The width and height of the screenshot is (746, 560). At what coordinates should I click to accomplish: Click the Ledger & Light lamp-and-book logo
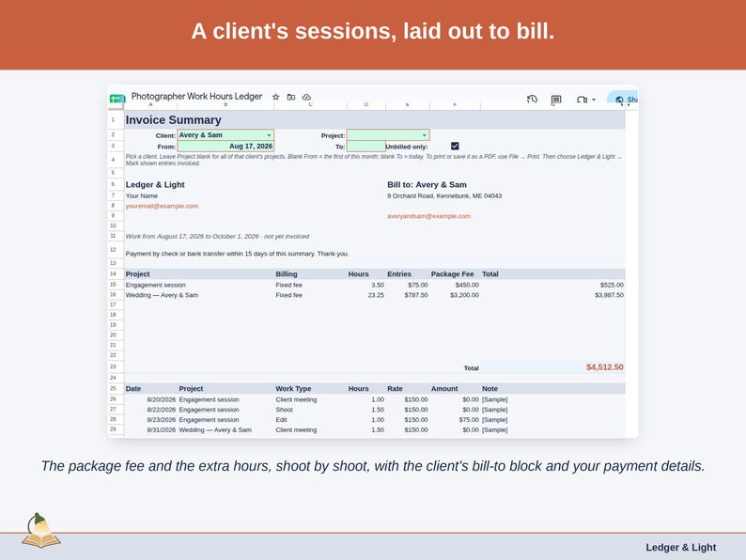(40, 531)
